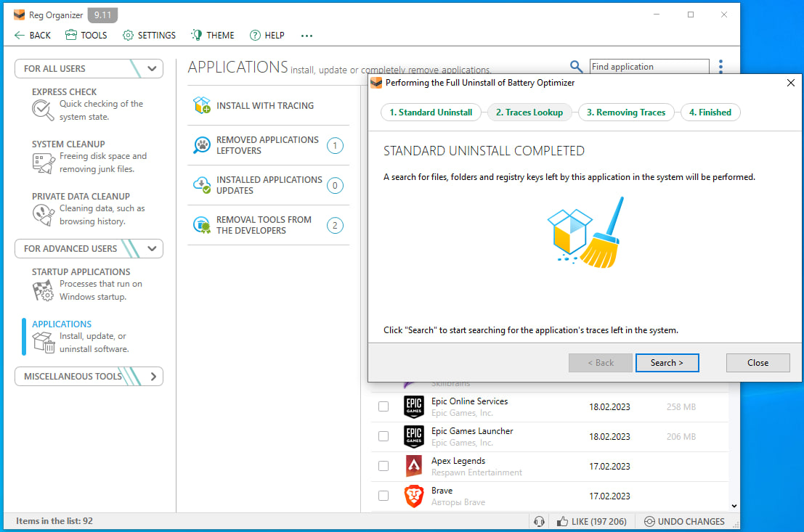Click the Brave lion app icon
Screen dimensions: 804x532
click(414, 496)
